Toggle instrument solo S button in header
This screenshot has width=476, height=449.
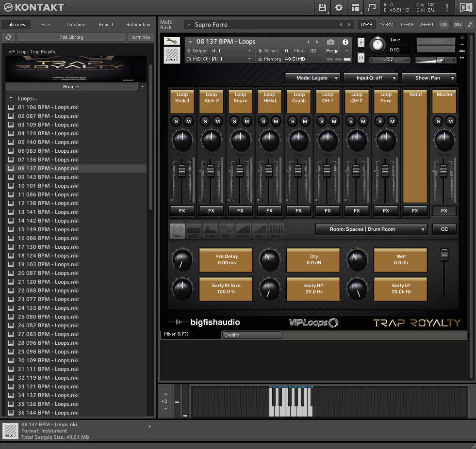(x=361, y=43)
